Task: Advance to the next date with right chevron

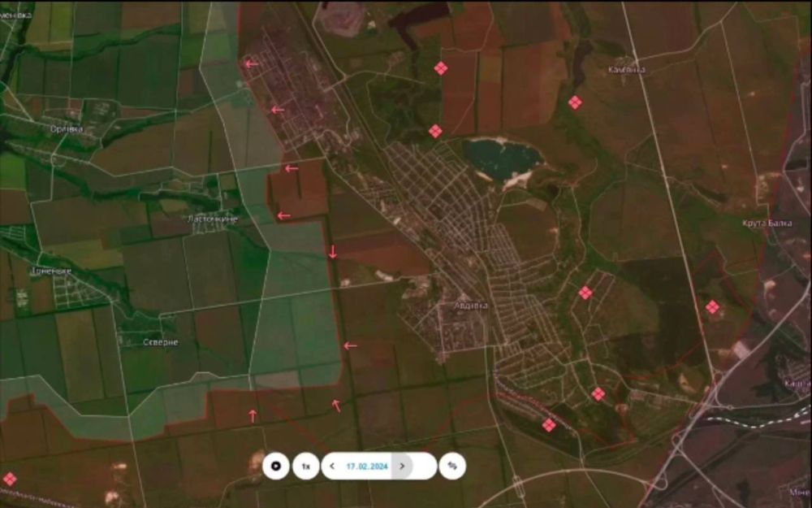Action: (x=403, y=466)
